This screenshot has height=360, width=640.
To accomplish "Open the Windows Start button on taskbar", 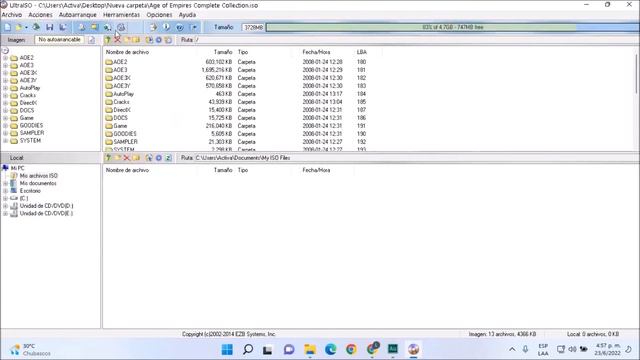I will point(227,349).
